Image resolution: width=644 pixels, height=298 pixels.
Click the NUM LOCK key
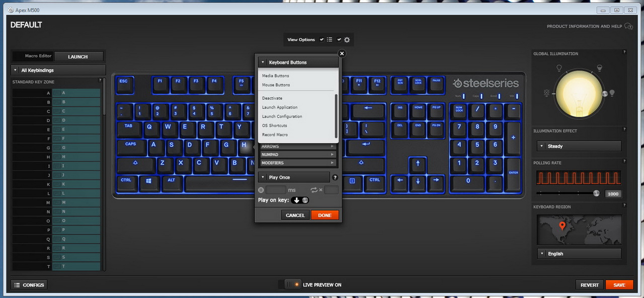pyautogui.click(x=459, y=111)
